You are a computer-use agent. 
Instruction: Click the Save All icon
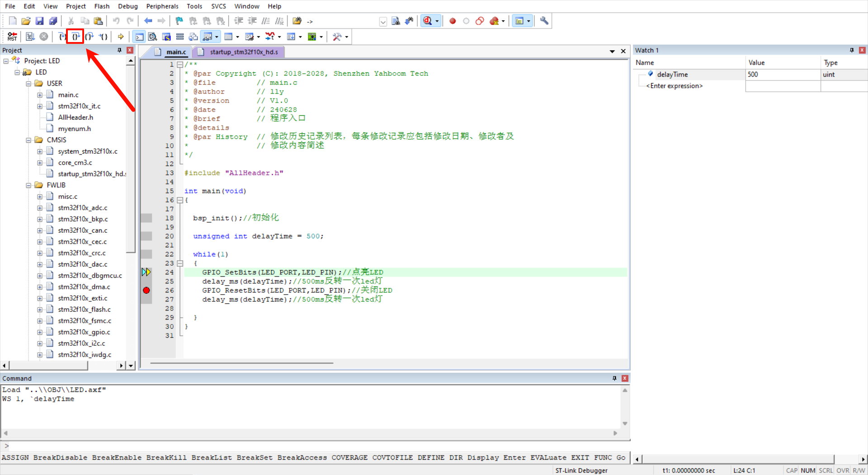(53, 21)
